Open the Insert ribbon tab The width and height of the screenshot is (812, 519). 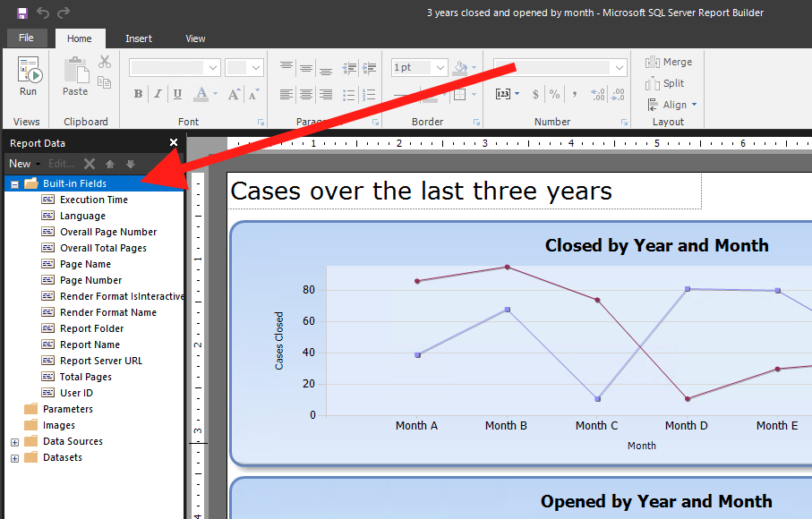(139, 38)
